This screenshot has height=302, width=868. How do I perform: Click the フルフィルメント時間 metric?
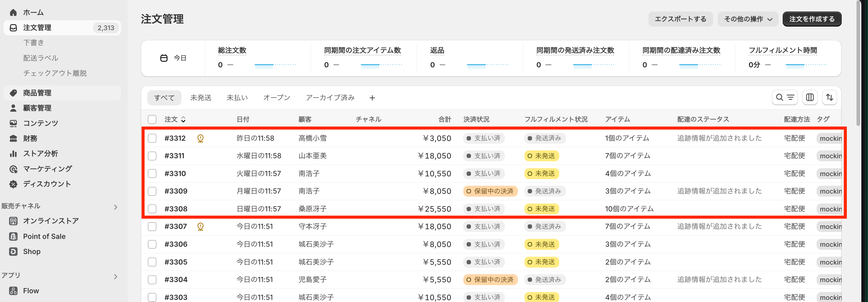coord(788,58)
